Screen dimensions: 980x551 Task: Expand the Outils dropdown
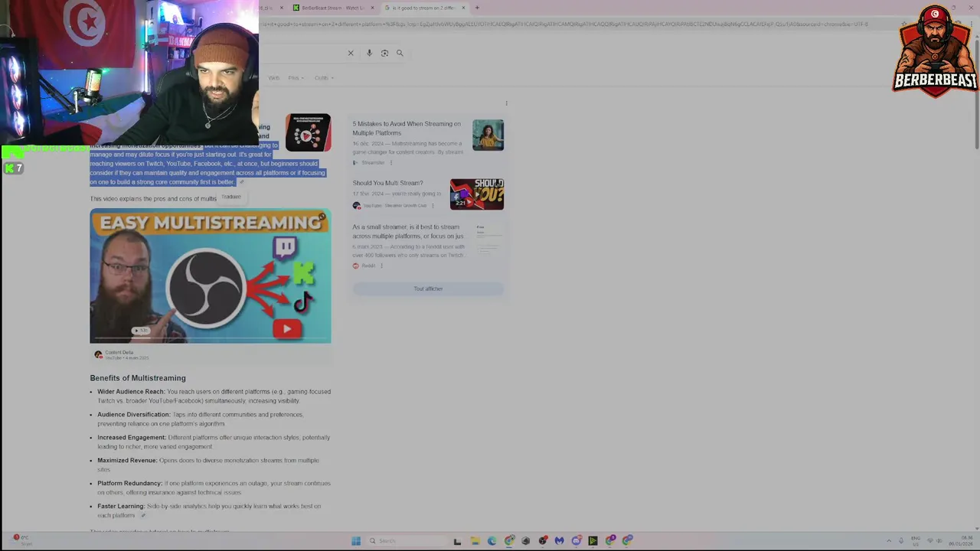click(324, 78)
